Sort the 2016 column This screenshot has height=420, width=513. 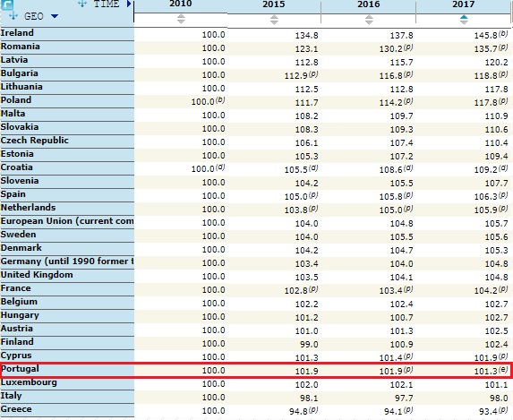[369, 20]
